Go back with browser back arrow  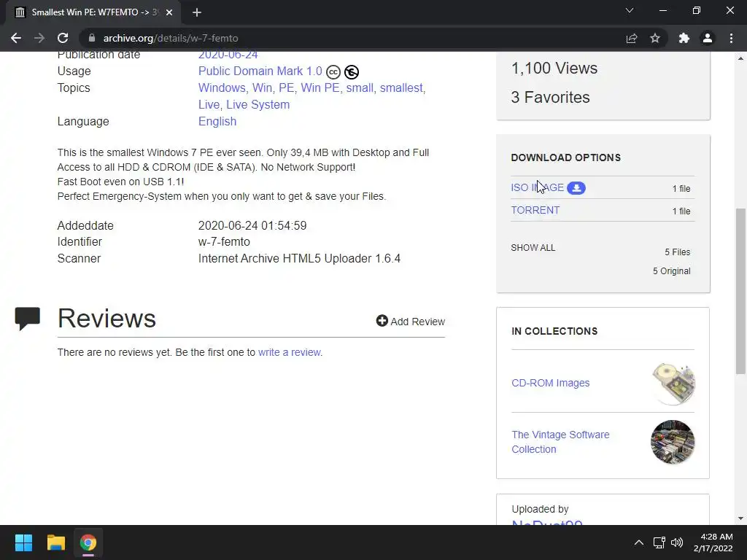[16, 38]
